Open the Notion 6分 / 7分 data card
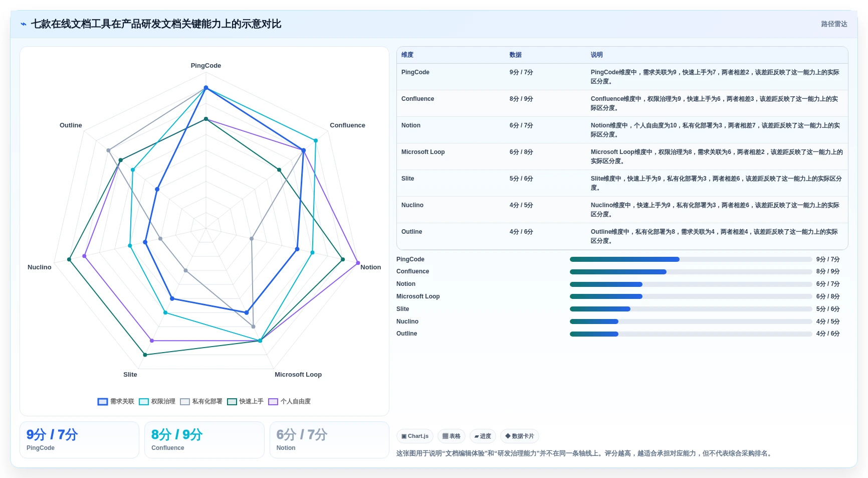The image size is (868, 478). (x=329, y=440)
